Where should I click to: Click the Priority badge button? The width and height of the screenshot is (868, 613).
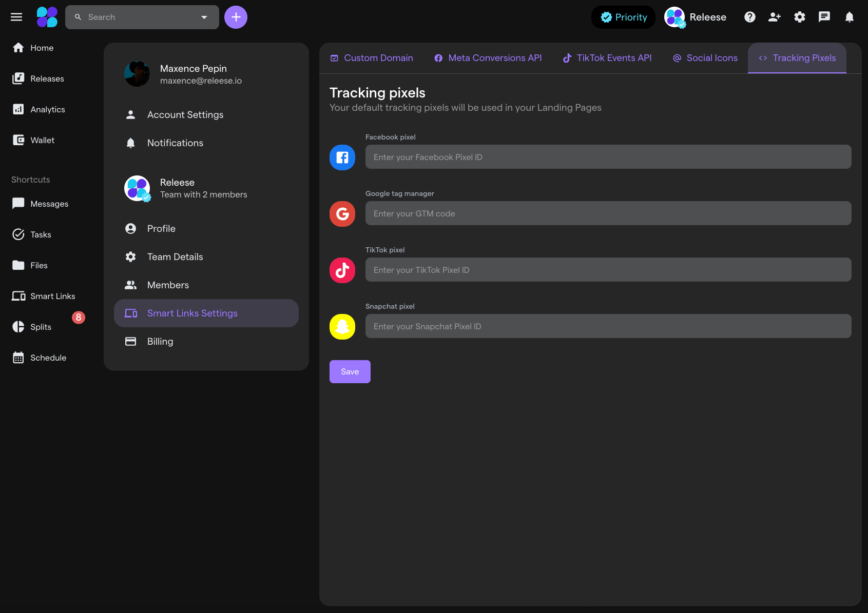click(623, 17)
